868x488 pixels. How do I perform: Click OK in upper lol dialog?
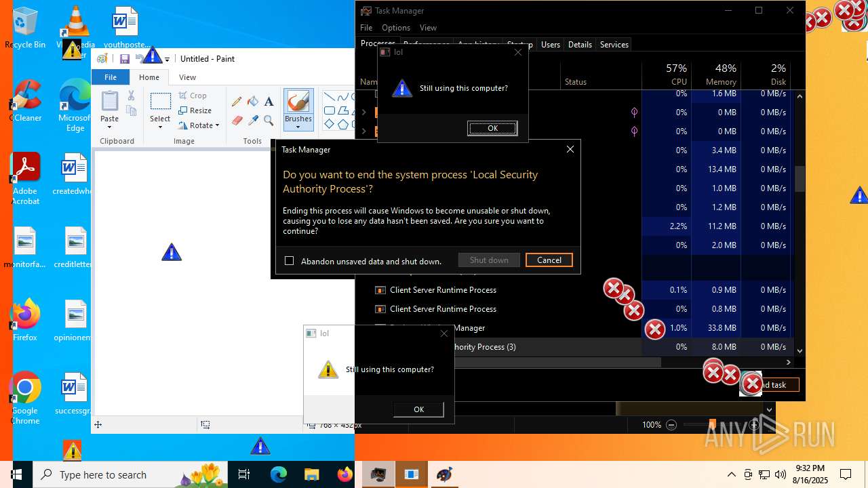(492, 128)
